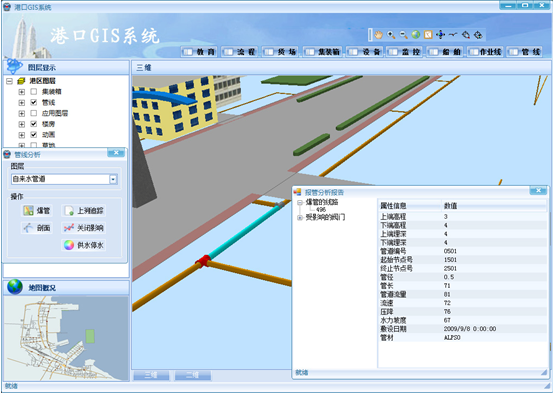Uncheck the 楼房 buildings layer checkbox

click(34, 124)
